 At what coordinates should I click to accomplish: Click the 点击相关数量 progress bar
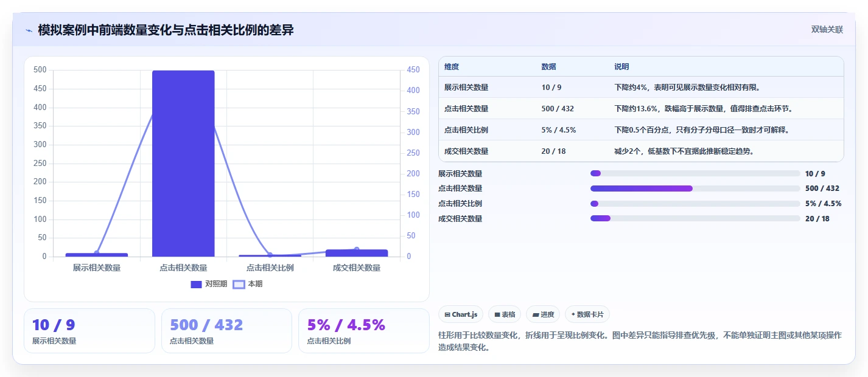(695, 188)
